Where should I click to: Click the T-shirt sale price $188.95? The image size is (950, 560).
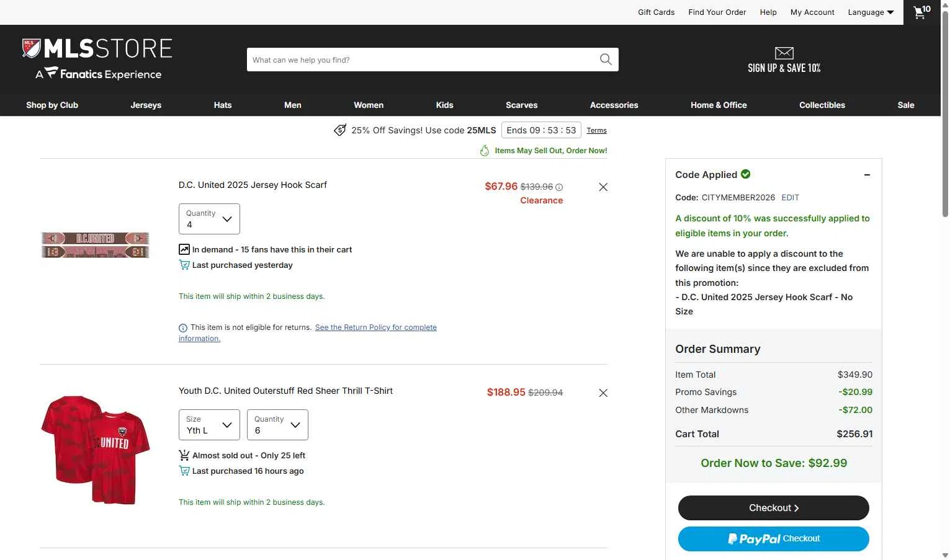[506, 393]
